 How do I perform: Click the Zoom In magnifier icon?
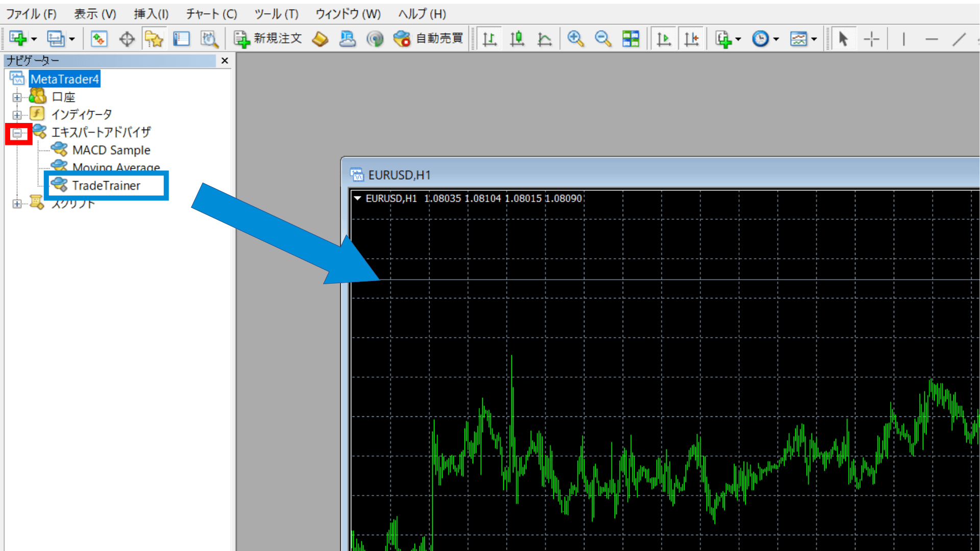[575, 39]
